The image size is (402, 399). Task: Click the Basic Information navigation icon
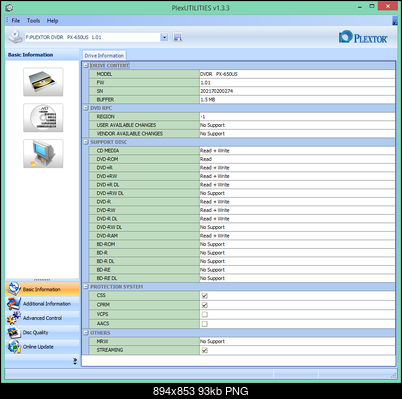pos(14,289)
